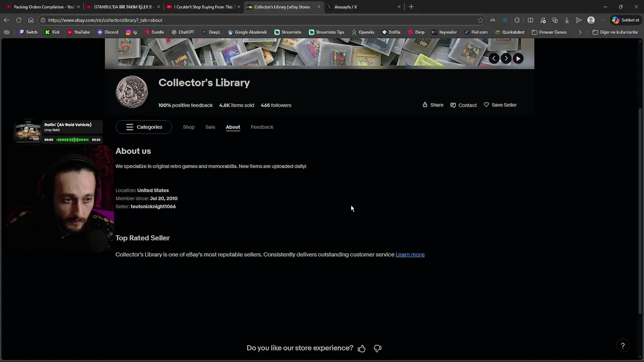Click seller name teutonicknight1066
This screenshot has width=644, height=362.
153,207
